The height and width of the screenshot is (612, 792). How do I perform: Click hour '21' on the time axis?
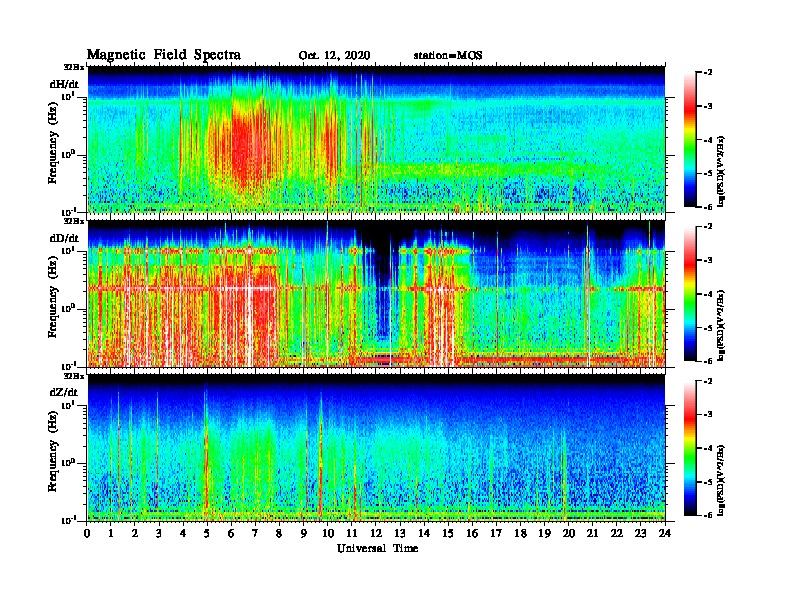click(x=593, y=533)
